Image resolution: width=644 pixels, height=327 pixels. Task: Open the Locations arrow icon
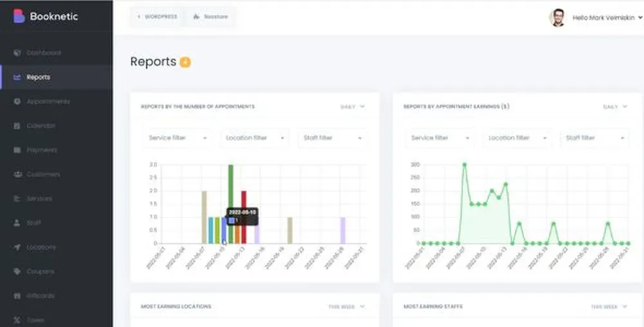pos(17,247)
